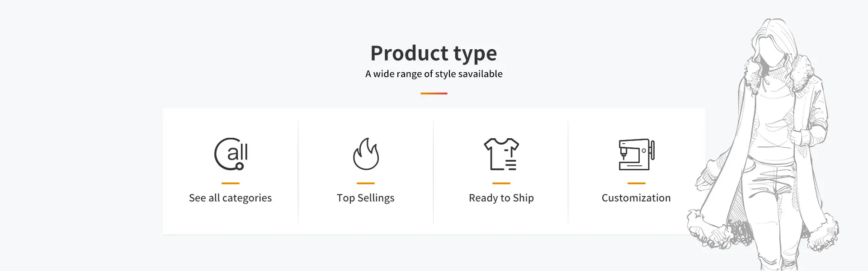This screenshot has height=271, width=868.
Task: Click the orange bar above See all categories
Action: 231,183
